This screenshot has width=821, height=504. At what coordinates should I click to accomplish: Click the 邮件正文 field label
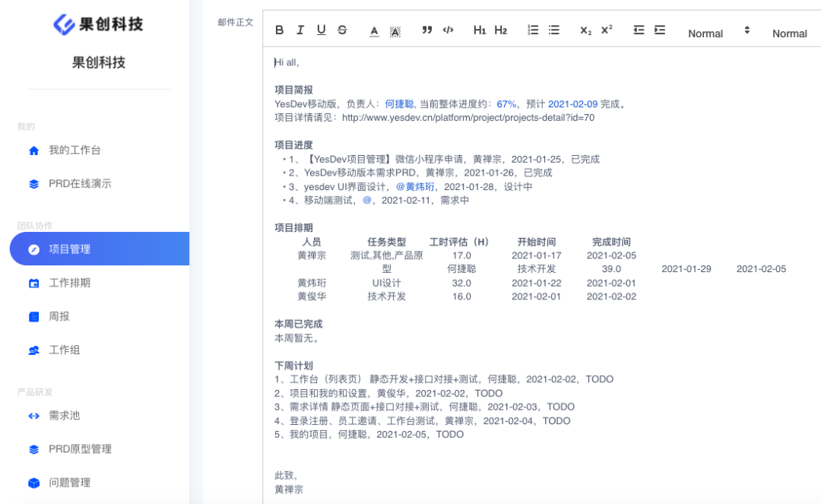click(236, 23)
